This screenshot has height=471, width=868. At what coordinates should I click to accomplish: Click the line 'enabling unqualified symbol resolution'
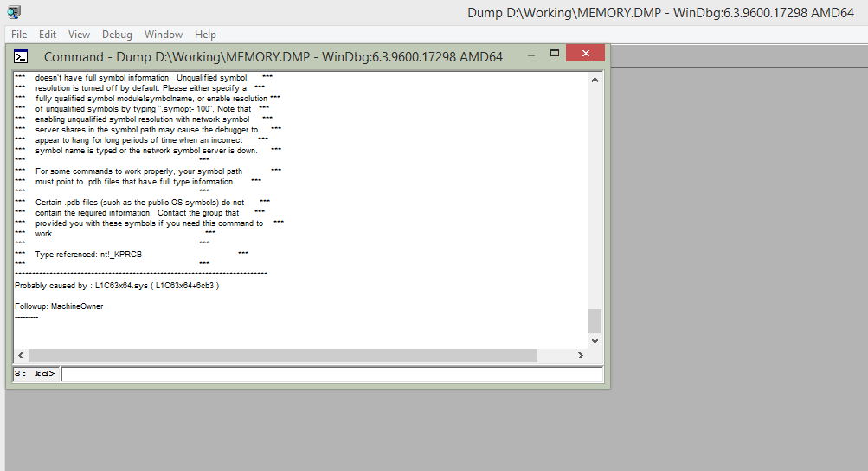tap(142, 119)
